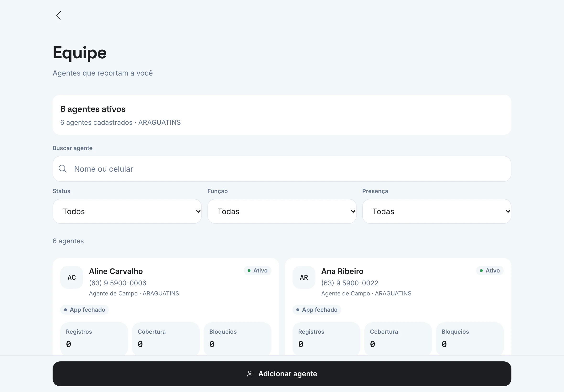Click the 6 agentes results count
The image size is (564, 392).
tap(68, 241)
